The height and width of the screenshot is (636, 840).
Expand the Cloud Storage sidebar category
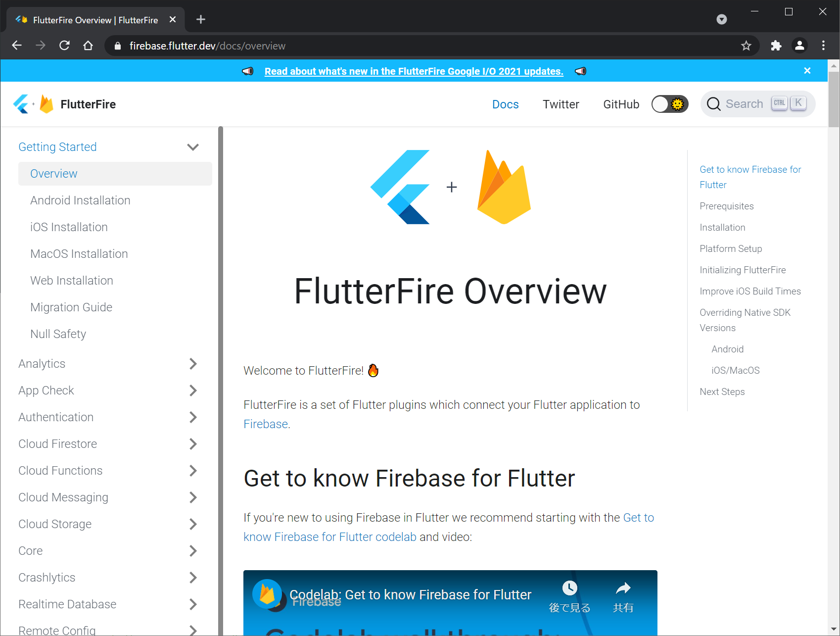point(193,524)
